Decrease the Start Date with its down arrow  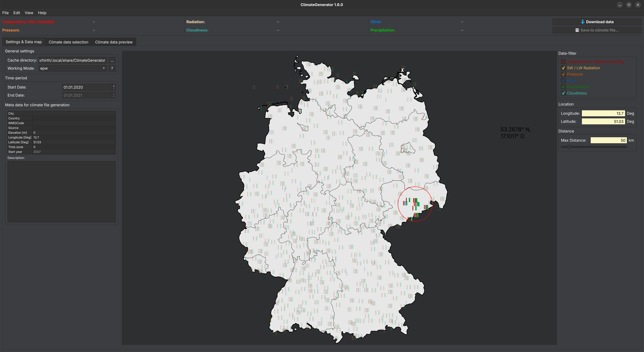pyautogui.click(x=114, y=89)
